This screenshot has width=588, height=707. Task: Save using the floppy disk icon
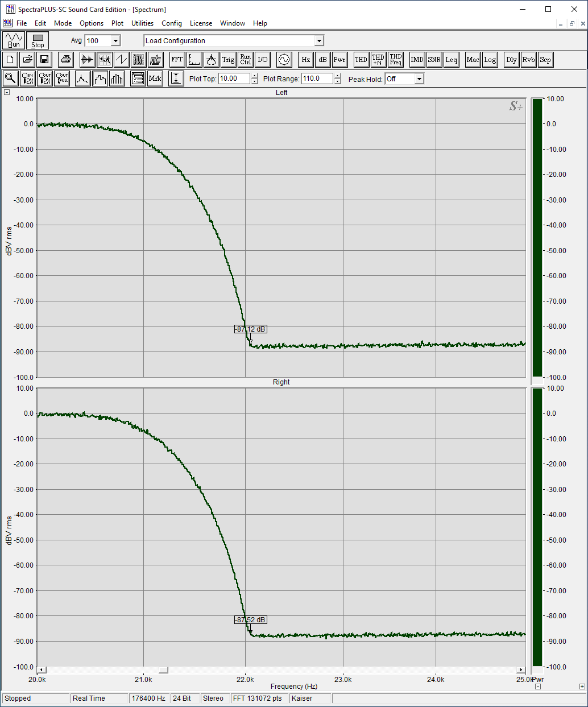[44, 60]
